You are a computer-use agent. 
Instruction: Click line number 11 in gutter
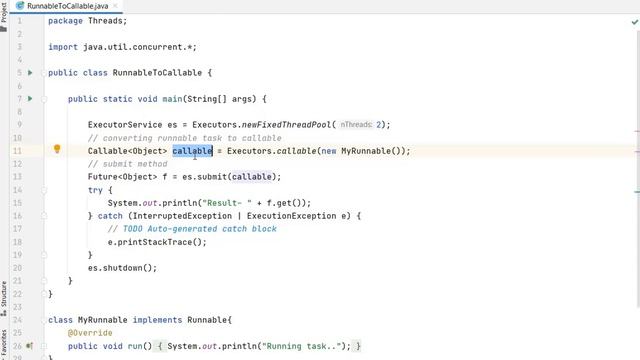pos(17,151)
